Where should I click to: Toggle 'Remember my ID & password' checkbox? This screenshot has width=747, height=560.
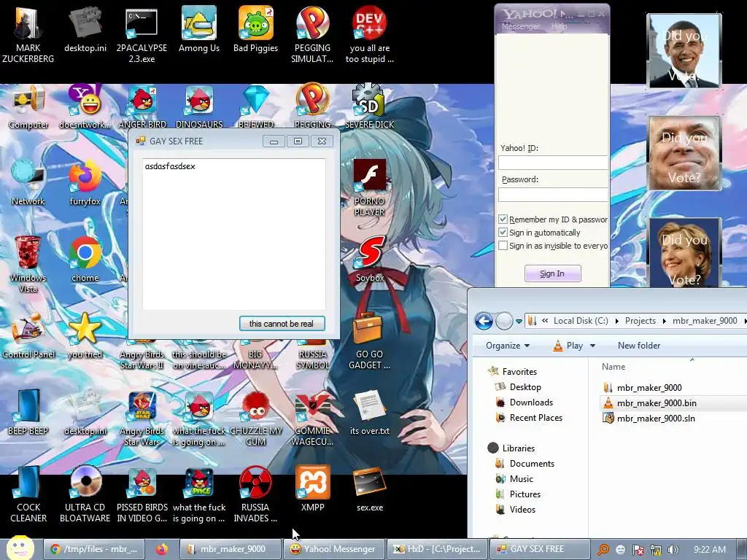tap(503, 219)
